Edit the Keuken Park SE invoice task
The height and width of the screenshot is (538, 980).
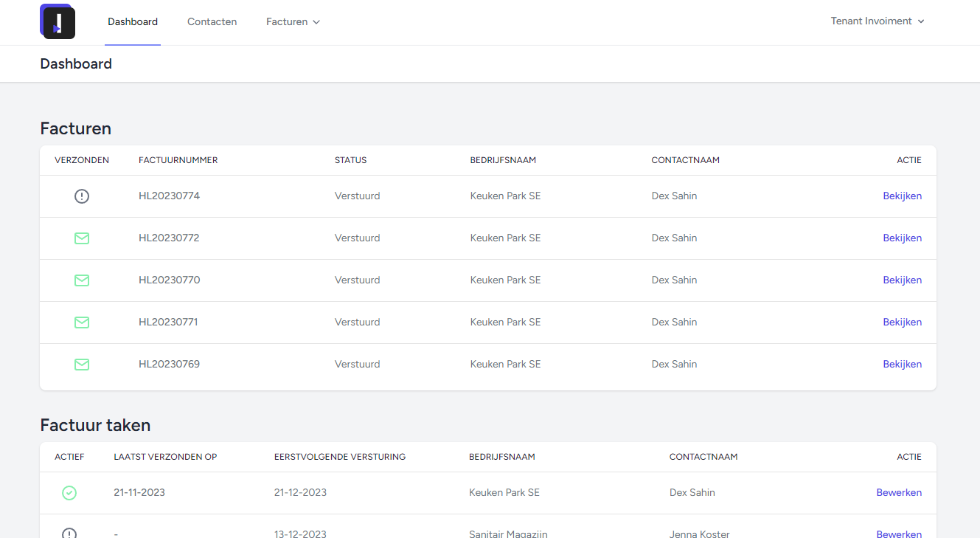(898, 493)
